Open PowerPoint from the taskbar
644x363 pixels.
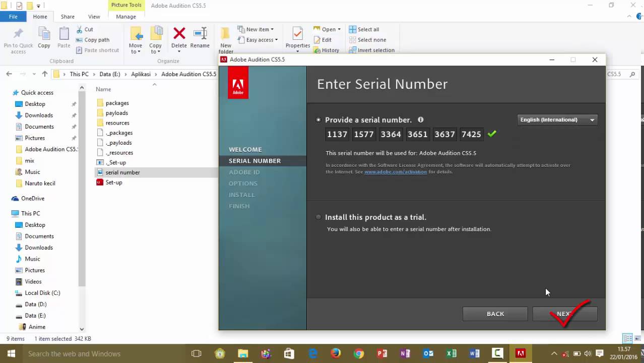click(x=382, y=353)
